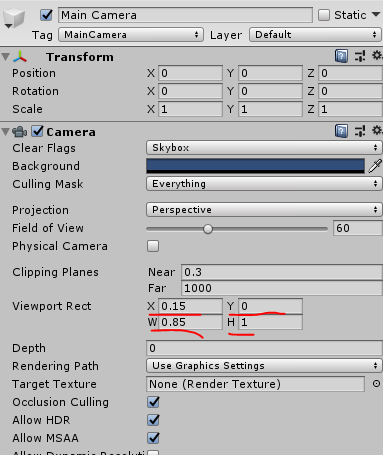Click the Transform axes icon

click(x=20, y=57)
